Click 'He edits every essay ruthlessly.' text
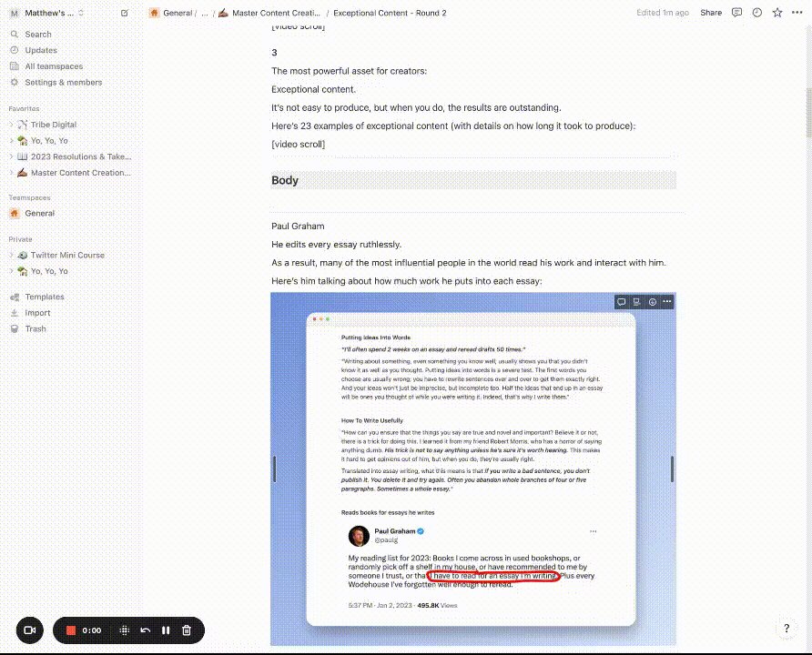This screenshot has width=812, height=655. [336, 244]
